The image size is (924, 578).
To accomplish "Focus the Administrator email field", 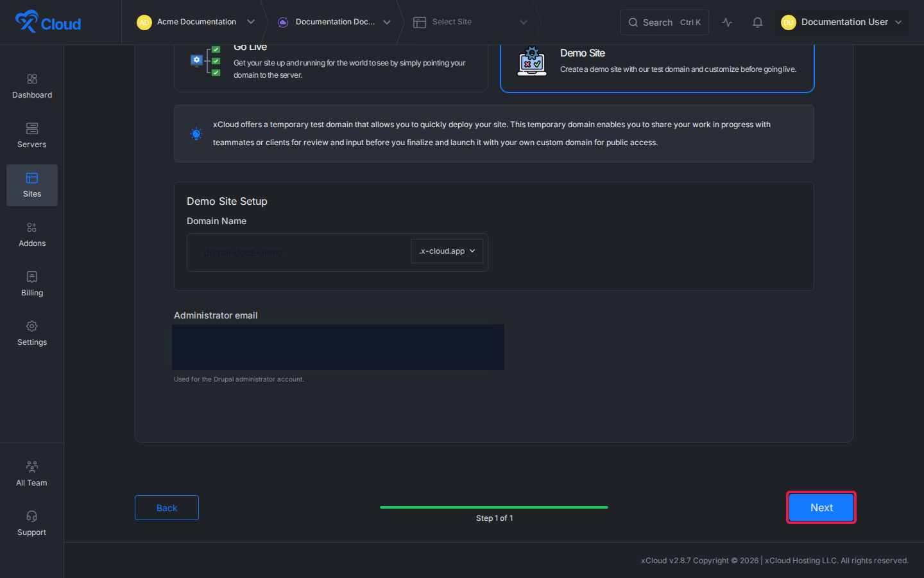I will tap(338, 347).
